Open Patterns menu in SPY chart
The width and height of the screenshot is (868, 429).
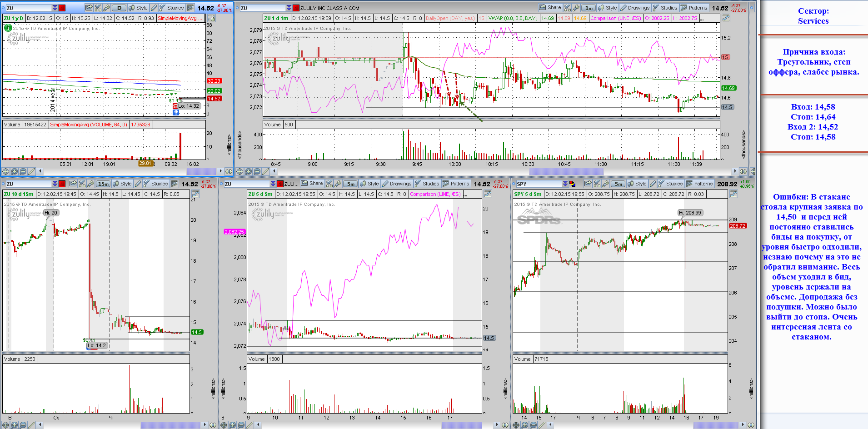coord(699,184)
